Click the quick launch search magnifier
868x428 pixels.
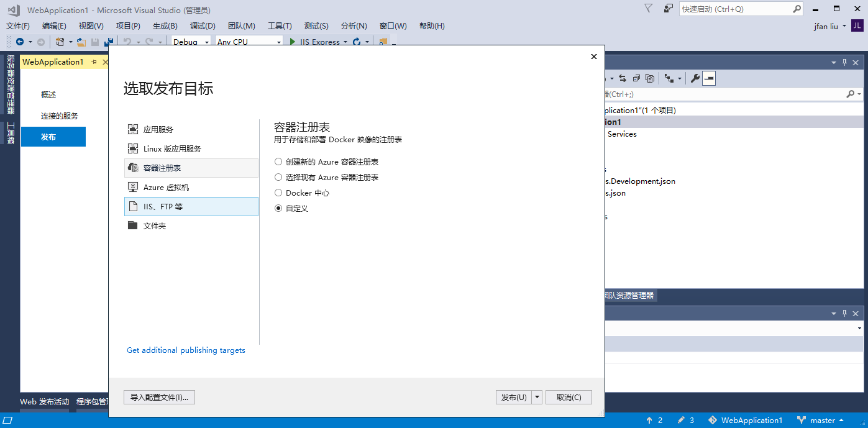point(797,9)
